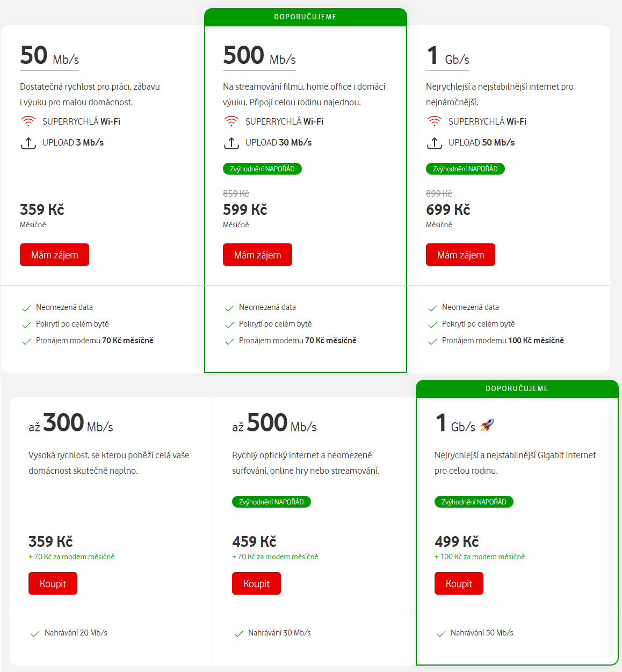This screenshot has width=622, height=672.
Task: Click the 50 Mb/s plan heading
Action: [x=49, y=56]
